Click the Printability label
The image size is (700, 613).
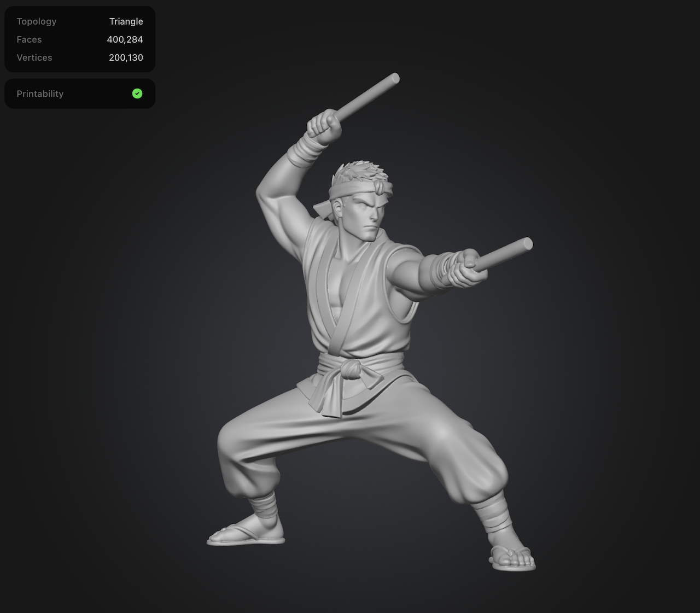[x=40, y=94]
